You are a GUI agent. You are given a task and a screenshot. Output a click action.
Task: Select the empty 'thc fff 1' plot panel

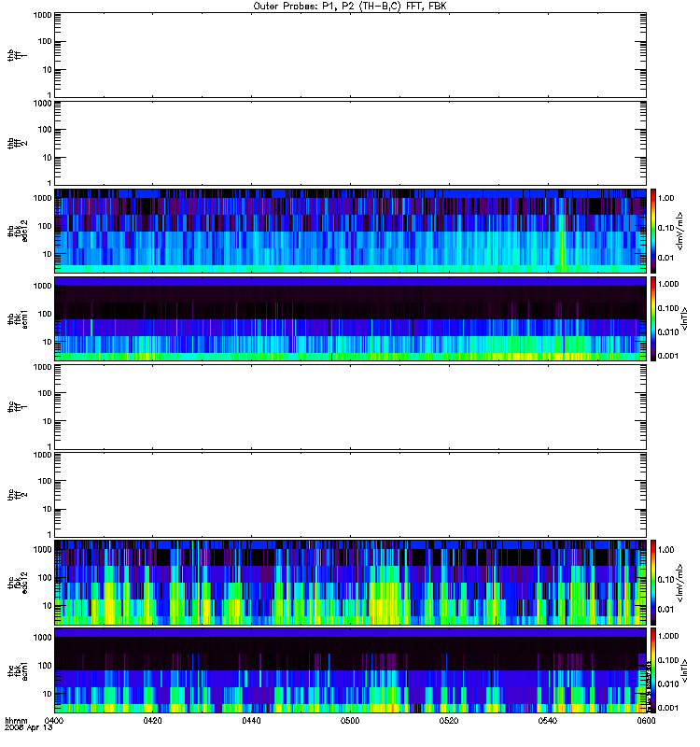click(350, 407)
